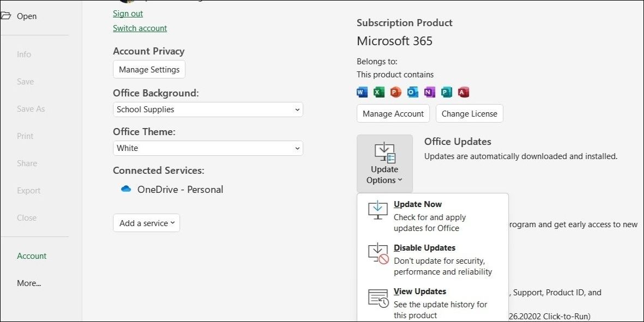Select Share in the sidebar
The width and height of the screenshot is (644, 322).
27,163
